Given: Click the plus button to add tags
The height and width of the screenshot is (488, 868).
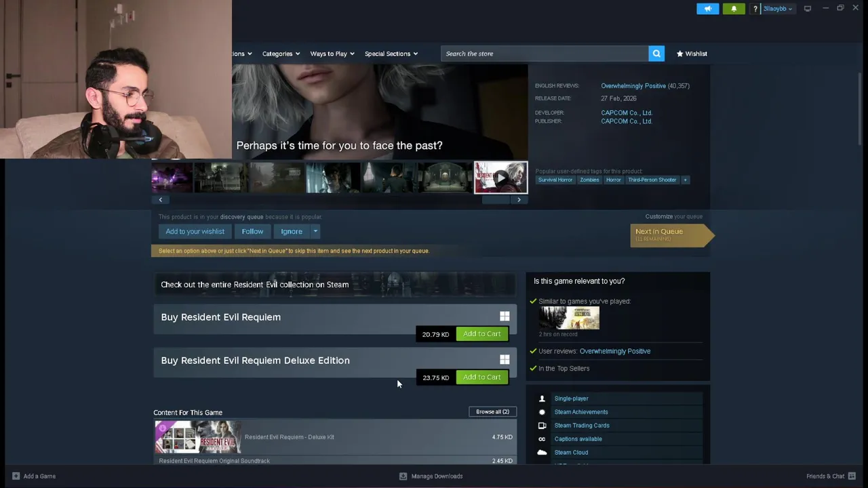Looking at the screenshot, I should tap(685, 180).
